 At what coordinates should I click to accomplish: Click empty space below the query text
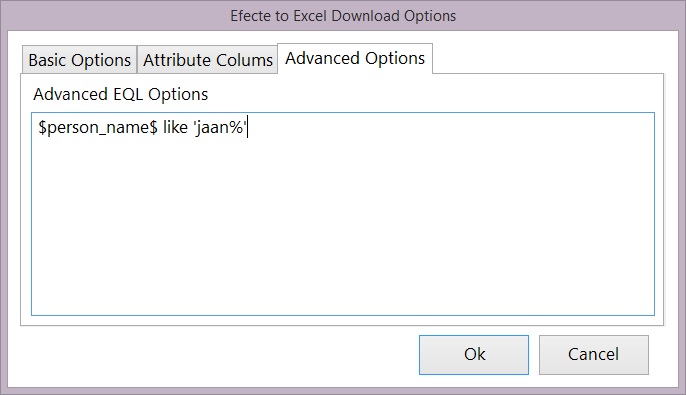[343, 227]
